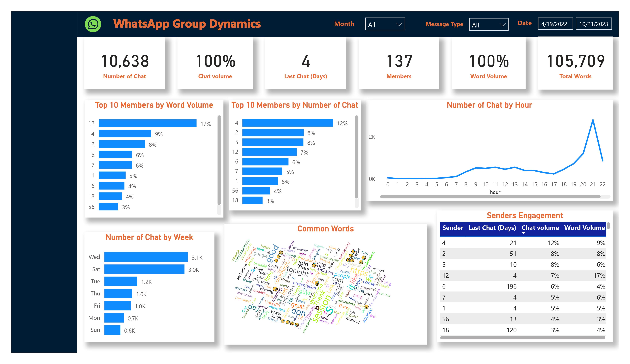This screenshot has width=630, height=364.
Task: Open the Month dropdown
Action: tap(385, 24)
